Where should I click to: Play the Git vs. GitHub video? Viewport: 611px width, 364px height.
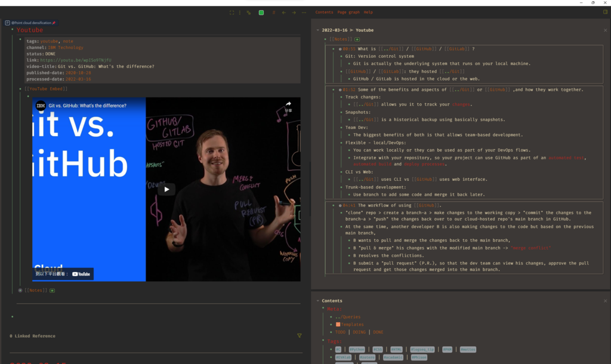166,189
